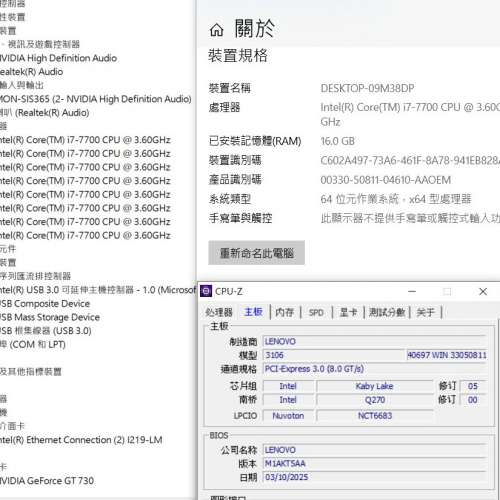Click the Intel Core i7-7700 processor value in 關於
Viewport: 500px width, 500px height.
click(x=410, y=114)
